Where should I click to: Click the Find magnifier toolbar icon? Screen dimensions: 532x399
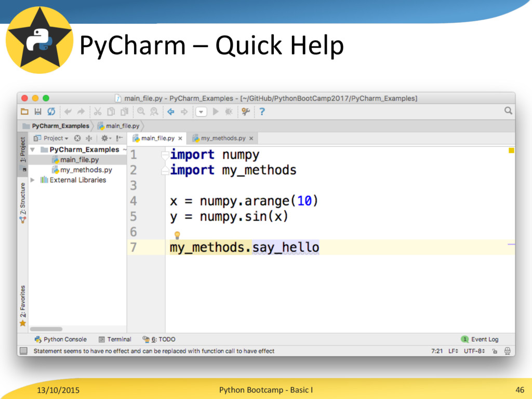coord(141,111)
